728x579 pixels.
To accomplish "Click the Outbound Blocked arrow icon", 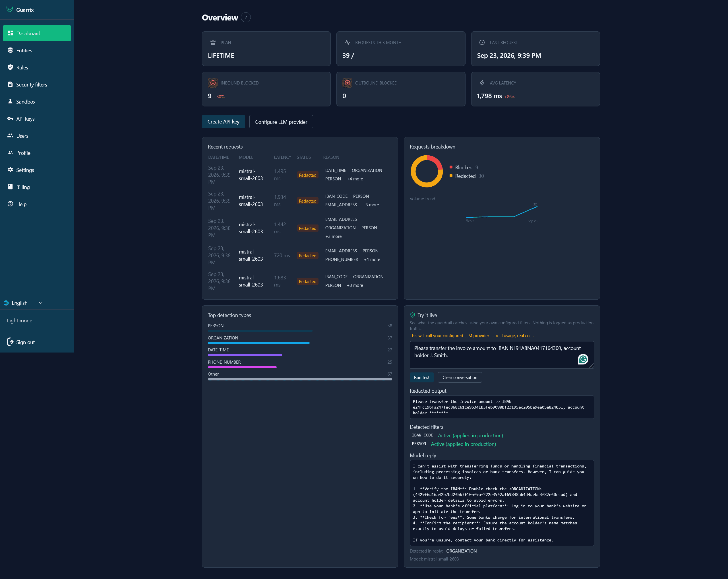I will (347, 83).
